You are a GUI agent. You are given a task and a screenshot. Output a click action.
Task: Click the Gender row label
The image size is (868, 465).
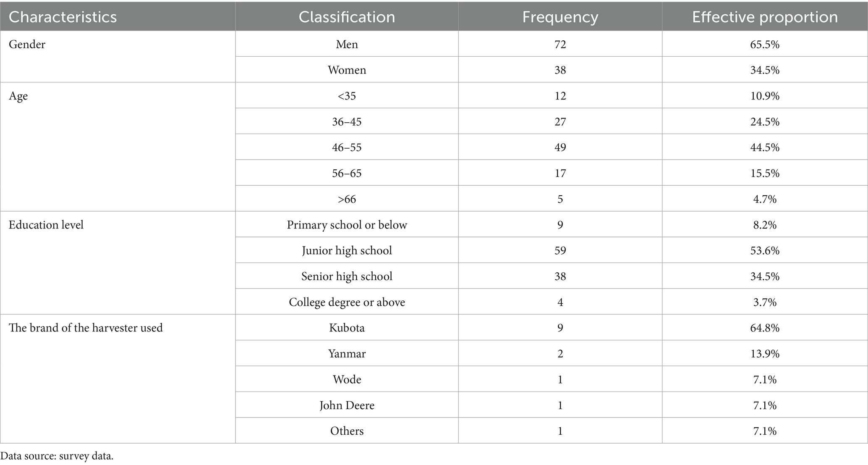(x=27, y=44)
